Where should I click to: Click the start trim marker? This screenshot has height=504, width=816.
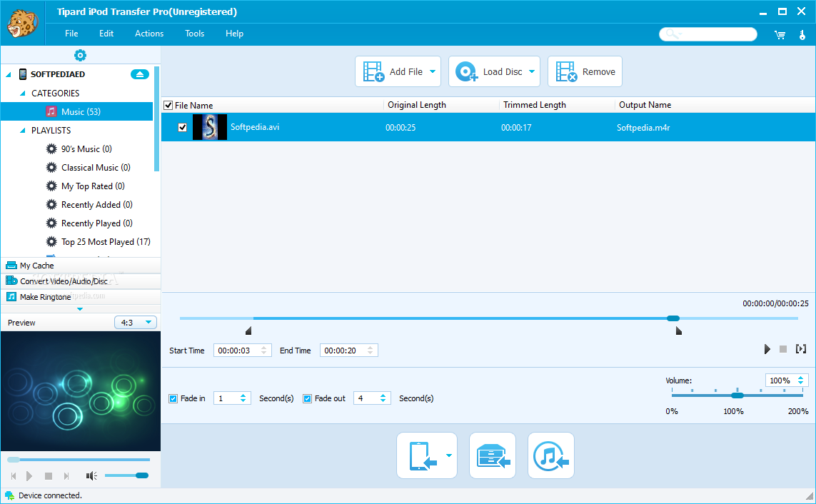pos(248,331)
